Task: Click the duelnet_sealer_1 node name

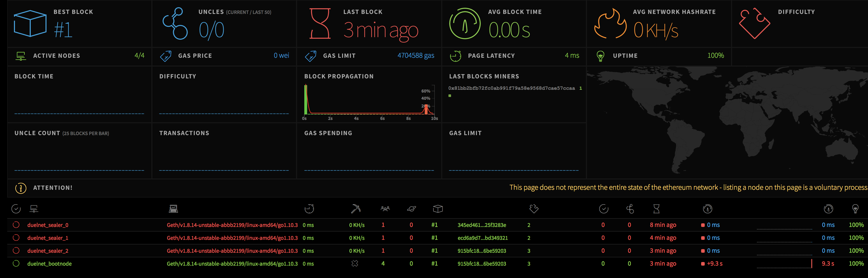Action: tap(48, 238)
